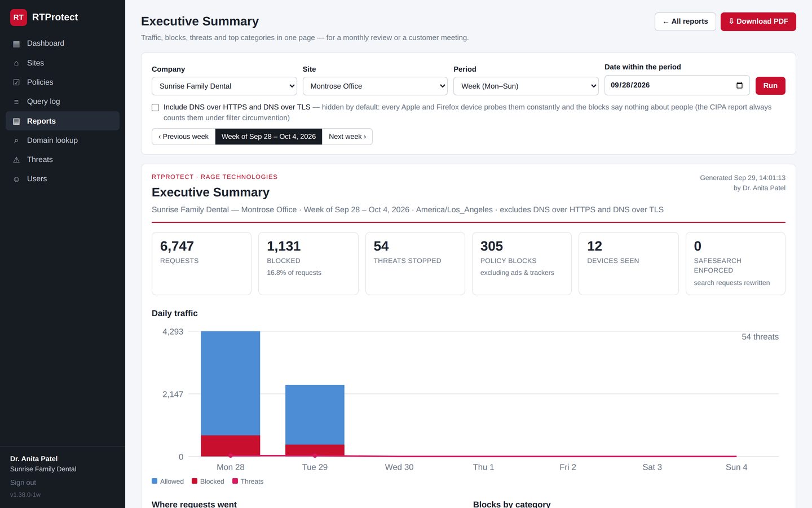Click the red Blocked legend swatch
This screenshot has height=508, width=812.
click(195, 481)
